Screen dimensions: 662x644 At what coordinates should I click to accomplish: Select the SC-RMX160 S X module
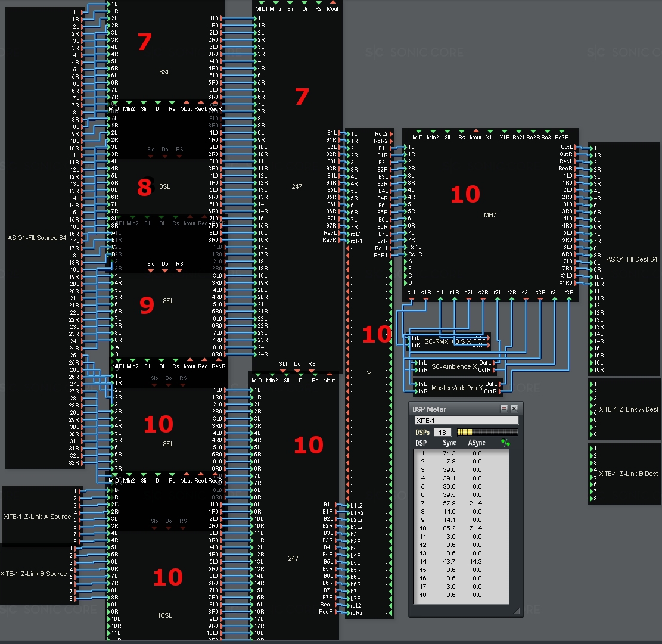point(447,341)
